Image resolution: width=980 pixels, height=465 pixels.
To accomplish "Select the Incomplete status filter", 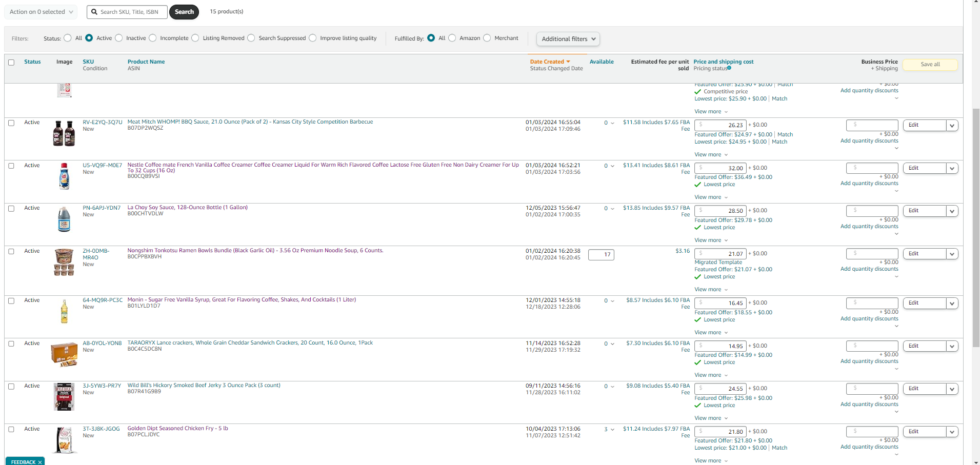I will [153, 38].
